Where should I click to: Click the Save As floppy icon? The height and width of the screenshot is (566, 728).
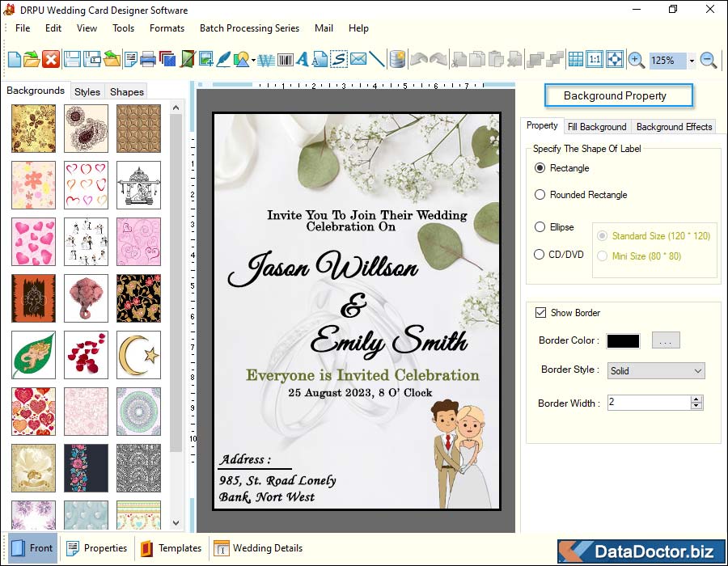92,60
